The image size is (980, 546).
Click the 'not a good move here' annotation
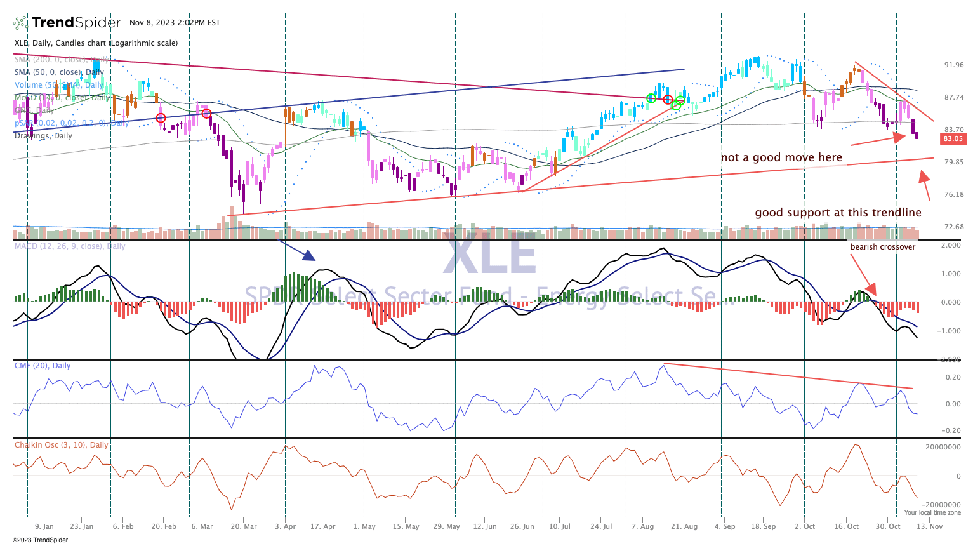781,157
